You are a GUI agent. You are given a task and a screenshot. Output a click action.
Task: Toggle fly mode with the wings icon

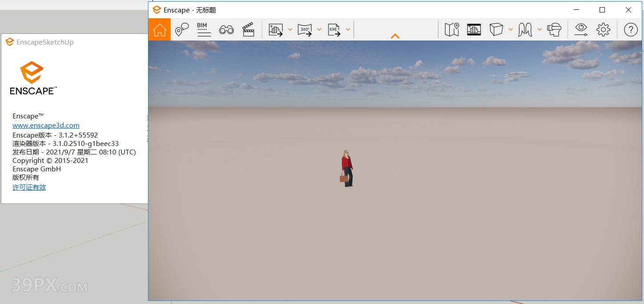pos(525,29)
